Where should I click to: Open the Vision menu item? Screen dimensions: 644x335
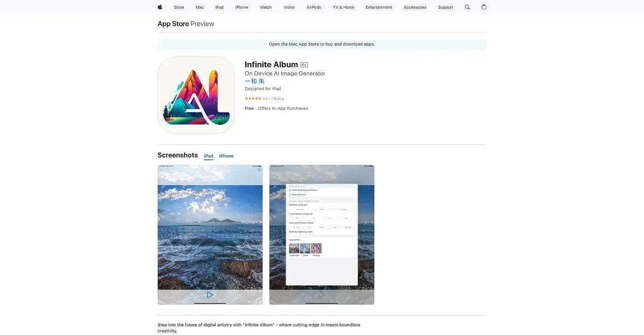click(289, 7)
